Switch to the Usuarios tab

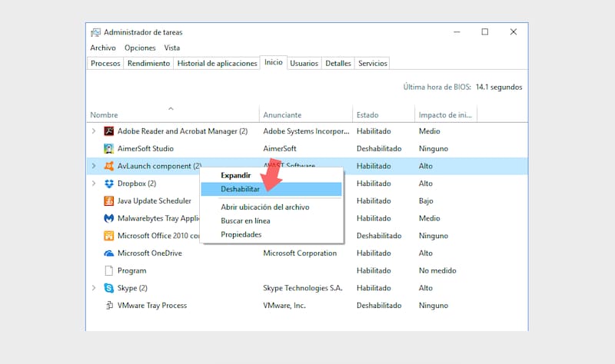pos(304,64)
